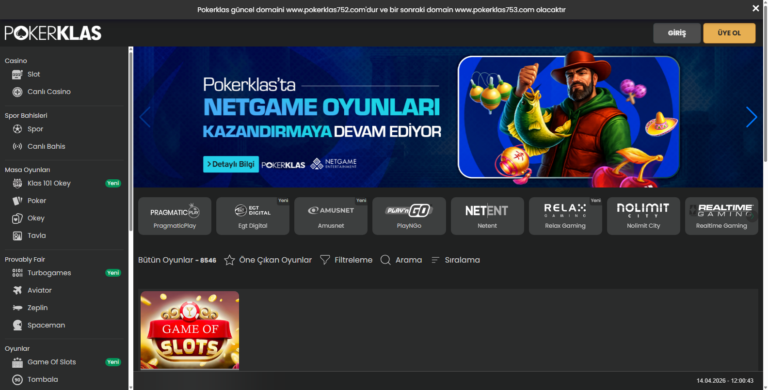Click the Turbogames icon
This screenshot has height=390, width=768.
(x=17, y=273)
